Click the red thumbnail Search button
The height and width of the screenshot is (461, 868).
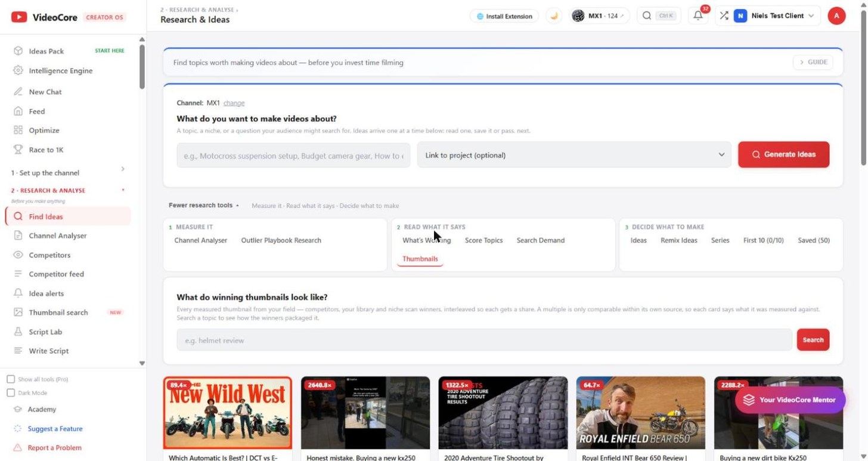click(813, 340)
